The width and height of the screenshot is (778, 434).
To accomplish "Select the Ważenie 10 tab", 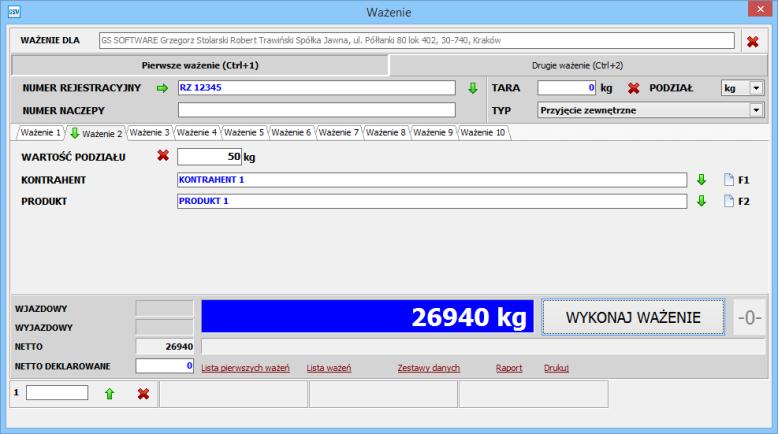I will pyautogui.click(x=483, y=132).
